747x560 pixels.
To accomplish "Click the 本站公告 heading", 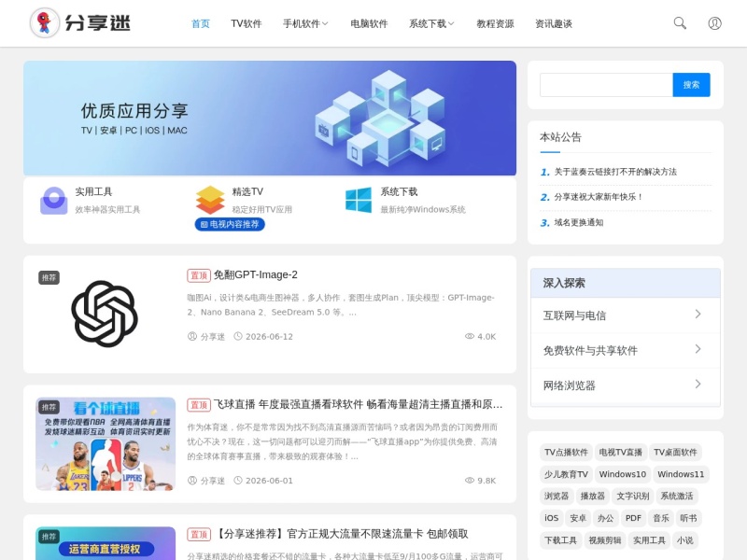I will click(x=560, y=137).
